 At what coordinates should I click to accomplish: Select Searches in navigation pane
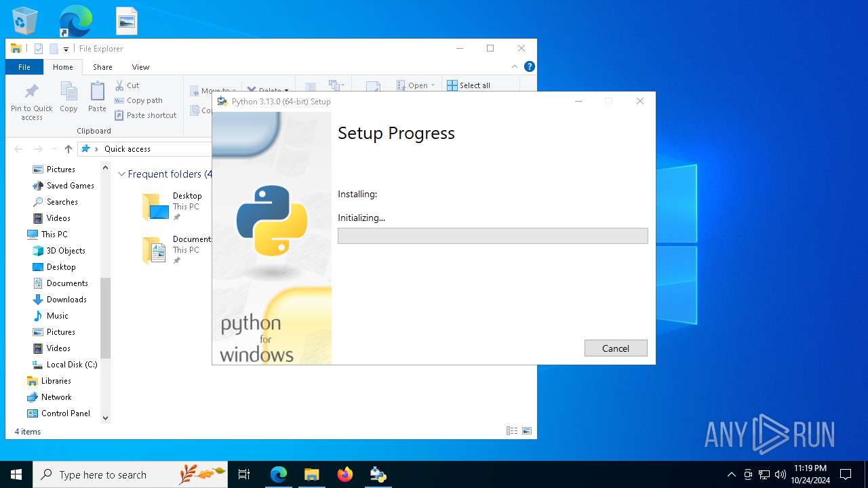pos(55,202)
